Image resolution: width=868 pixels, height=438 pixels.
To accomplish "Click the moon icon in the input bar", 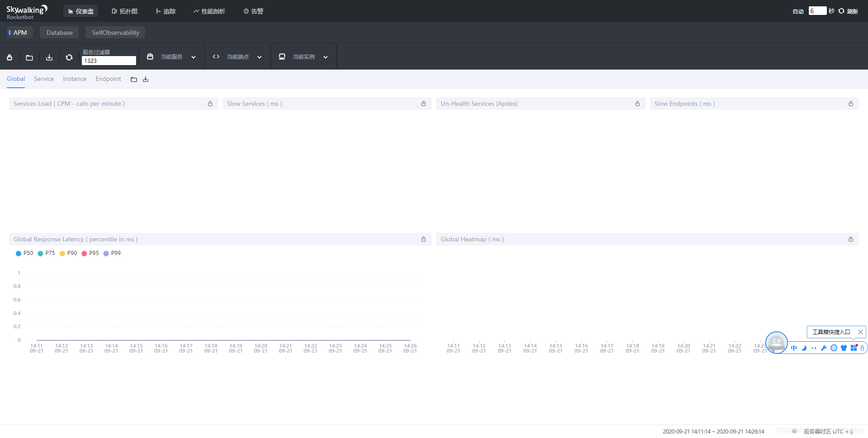I will [804, 348].
